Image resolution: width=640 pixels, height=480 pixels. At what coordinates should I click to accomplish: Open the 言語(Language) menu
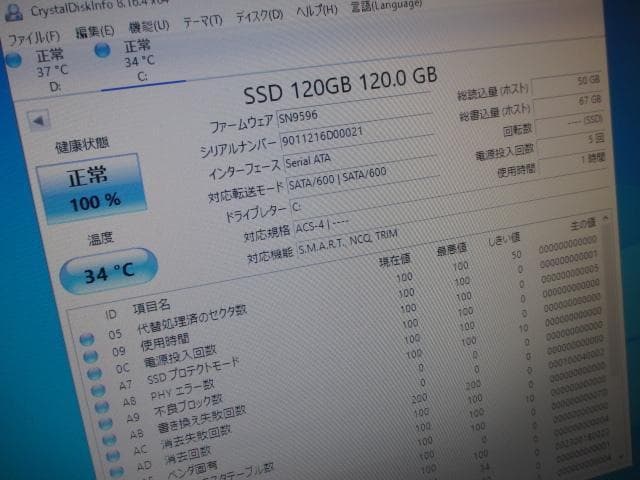click(x=386, y=5)
